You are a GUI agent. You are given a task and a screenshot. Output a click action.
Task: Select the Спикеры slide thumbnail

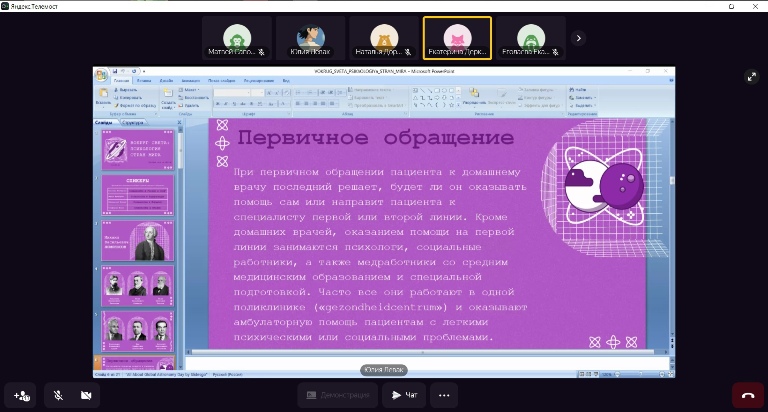coord(138,194)
